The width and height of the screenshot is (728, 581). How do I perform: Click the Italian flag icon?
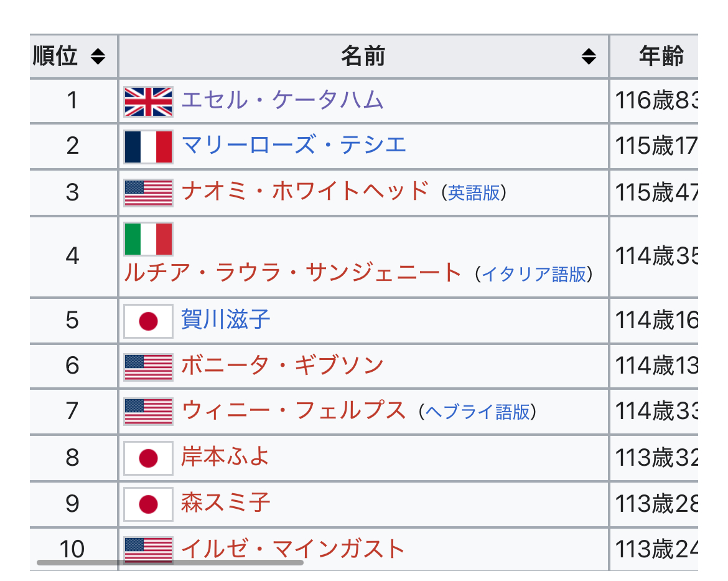tap(148, 239)
